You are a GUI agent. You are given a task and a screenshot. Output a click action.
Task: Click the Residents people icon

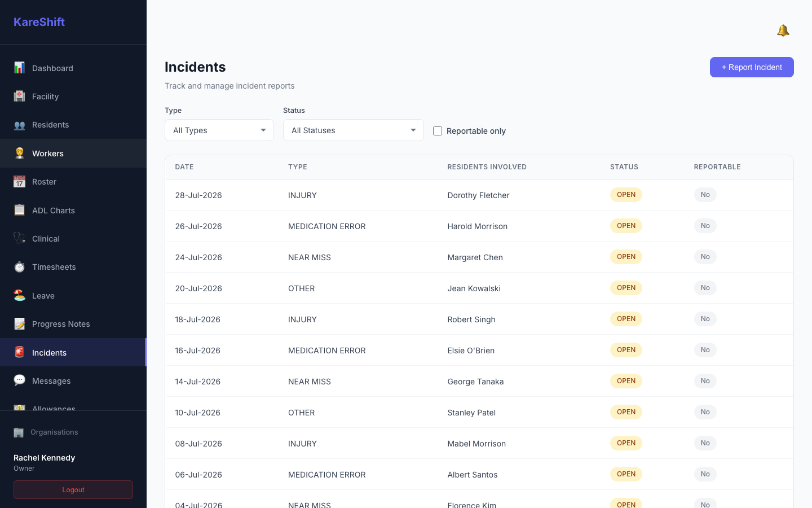click(19, 125)
